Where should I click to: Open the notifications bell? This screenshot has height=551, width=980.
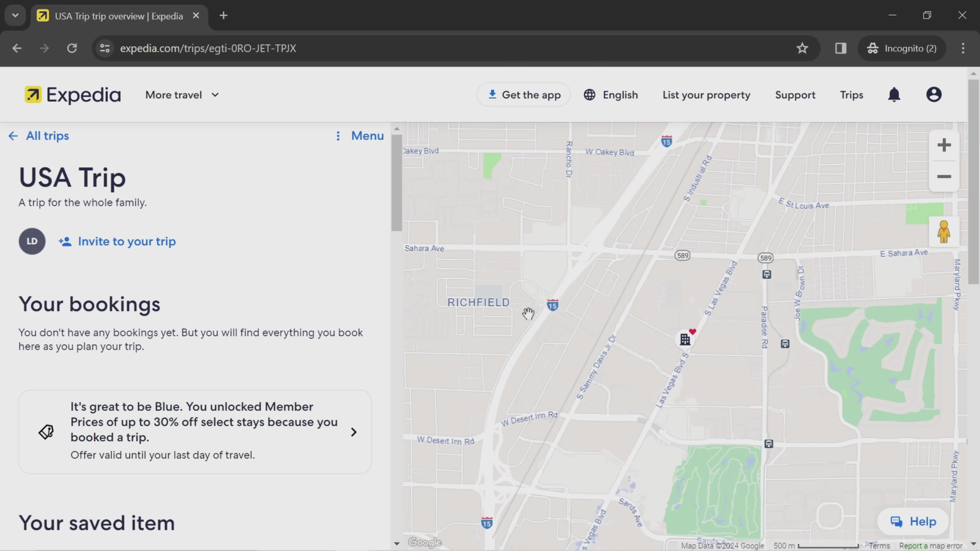click(x=894, y=95)
